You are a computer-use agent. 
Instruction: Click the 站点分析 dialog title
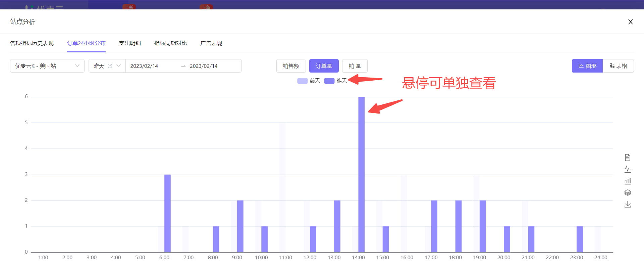tap(23, 22)
